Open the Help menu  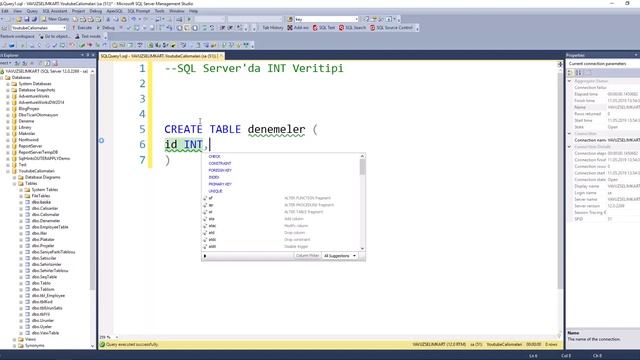click(193, 11)
